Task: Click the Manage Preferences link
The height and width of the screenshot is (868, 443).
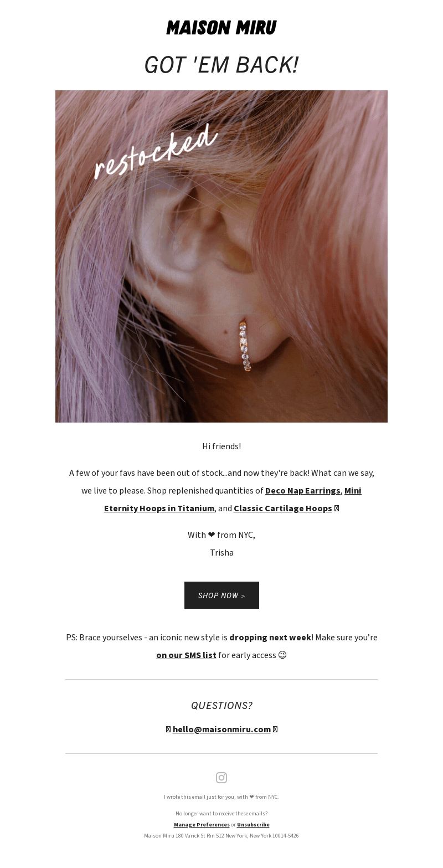Action: tap(202, 825)
